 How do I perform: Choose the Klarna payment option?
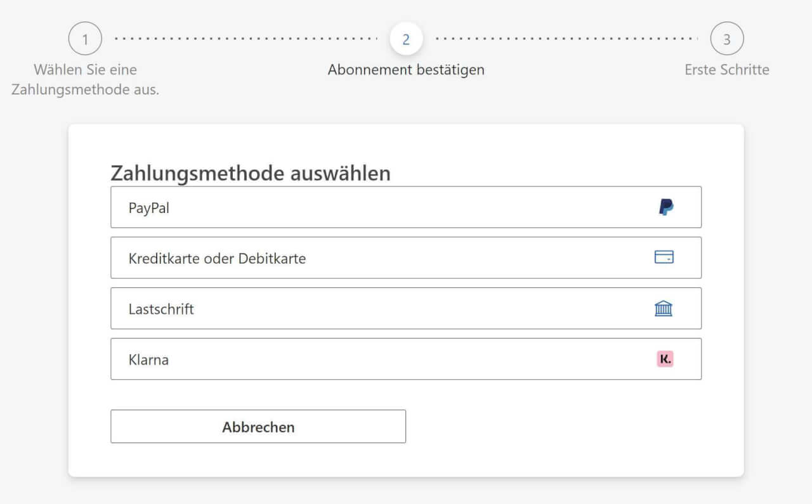(381, 359)
